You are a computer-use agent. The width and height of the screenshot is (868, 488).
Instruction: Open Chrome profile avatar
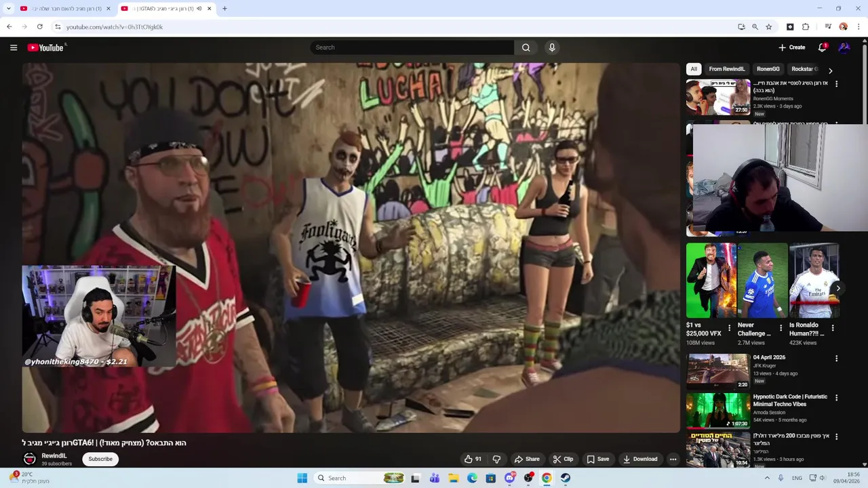click(x=844, y=27)
